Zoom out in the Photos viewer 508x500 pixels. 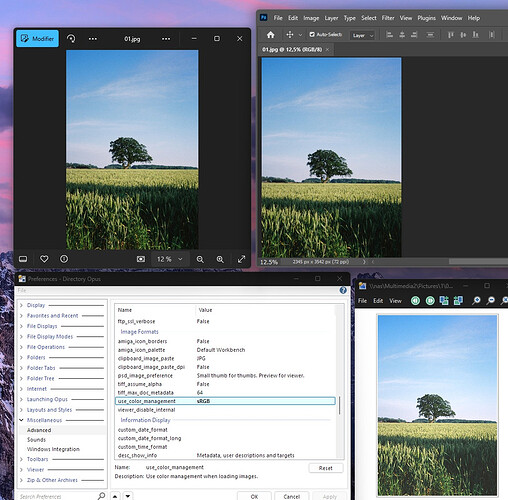pos(200,259)
